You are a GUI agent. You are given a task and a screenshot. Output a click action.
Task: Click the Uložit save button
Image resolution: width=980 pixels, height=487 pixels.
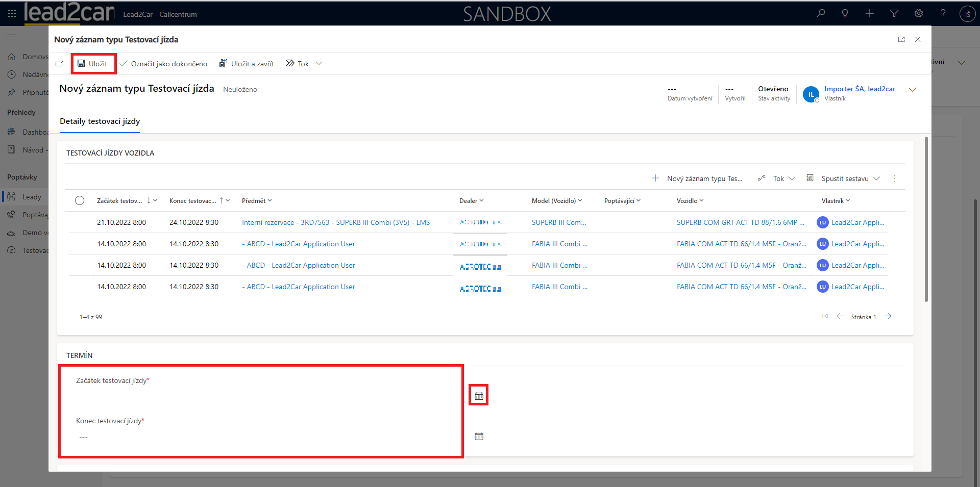[93, 64]
